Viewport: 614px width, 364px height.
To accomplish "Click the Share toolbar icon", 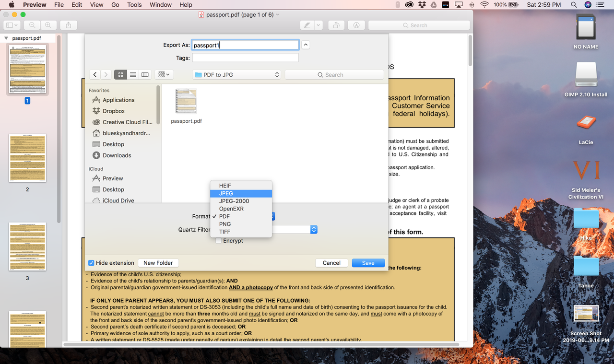I will 69,25.
